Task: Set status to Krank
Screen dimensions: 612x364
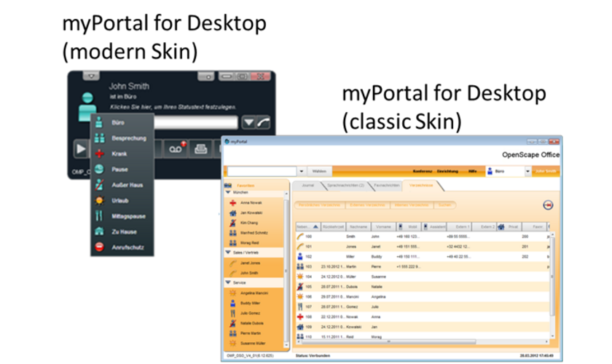Action: pyautogui.click(x=122, y=154)
